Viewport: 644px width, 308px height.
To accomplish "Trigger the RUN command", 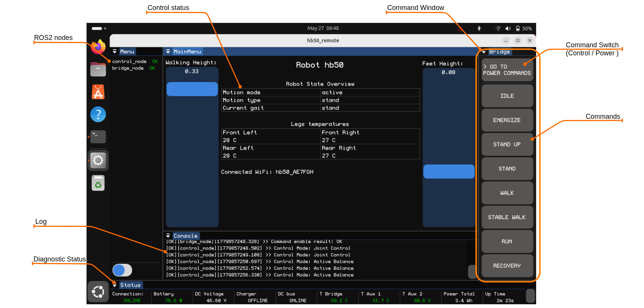I will click(x=507, y=241).
